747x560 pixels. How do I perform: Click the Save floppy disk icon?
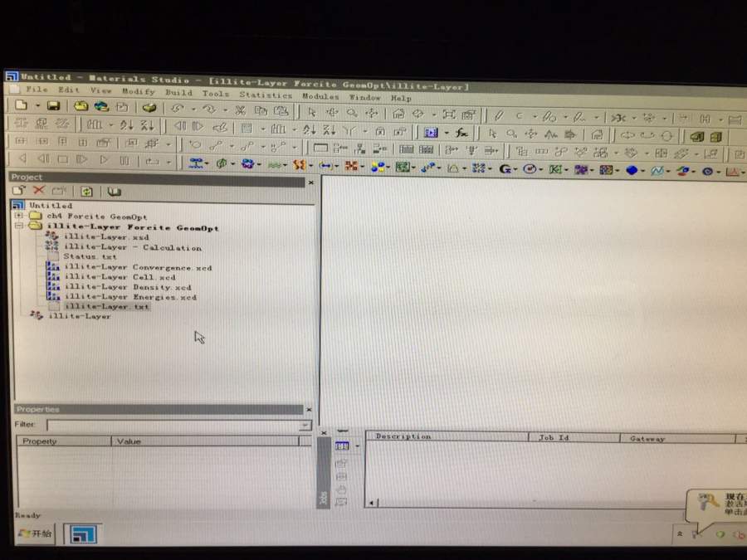click(53, 105)
